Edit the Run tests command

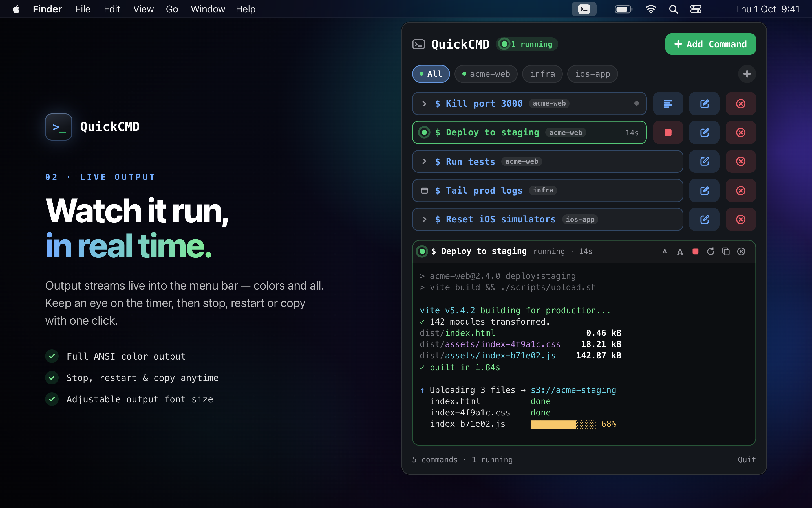pos(704,161)
